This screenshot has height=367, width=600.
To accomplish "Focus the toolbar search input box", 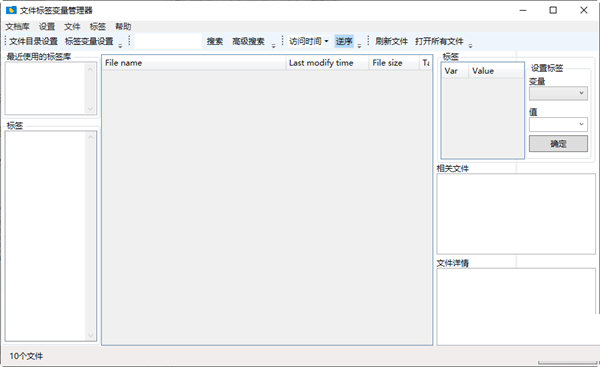I will 168,41.
